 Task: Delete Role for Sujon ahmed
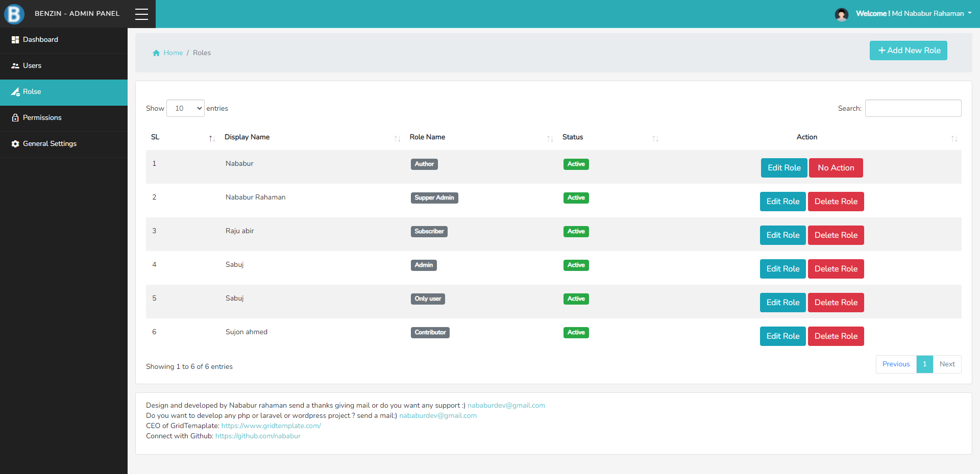point(836,336)
